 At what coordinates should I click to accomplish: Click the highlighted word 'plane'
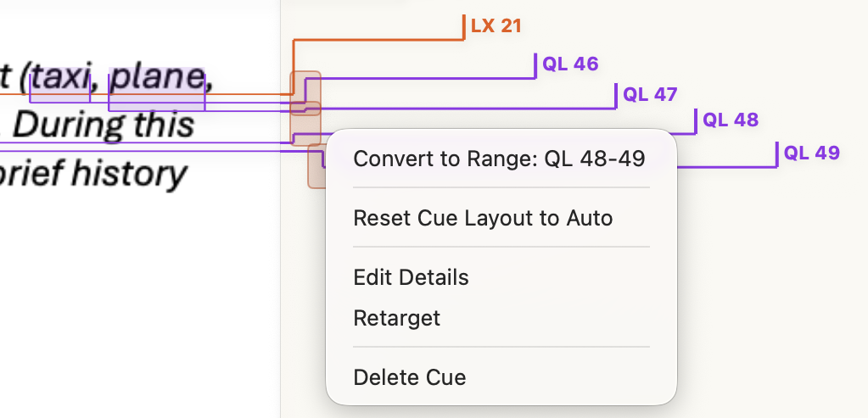pyautogui.click(x=157, y=78)
